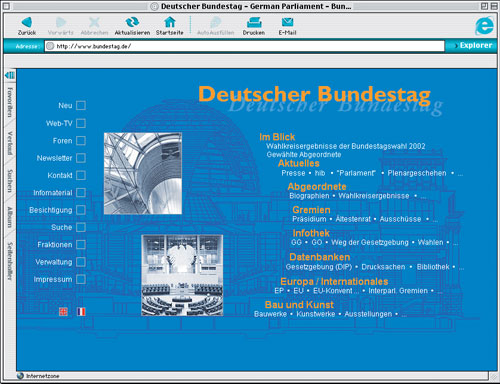Click the Internet Explorer logo icon
500x384 pixels.
pos(484,25)
